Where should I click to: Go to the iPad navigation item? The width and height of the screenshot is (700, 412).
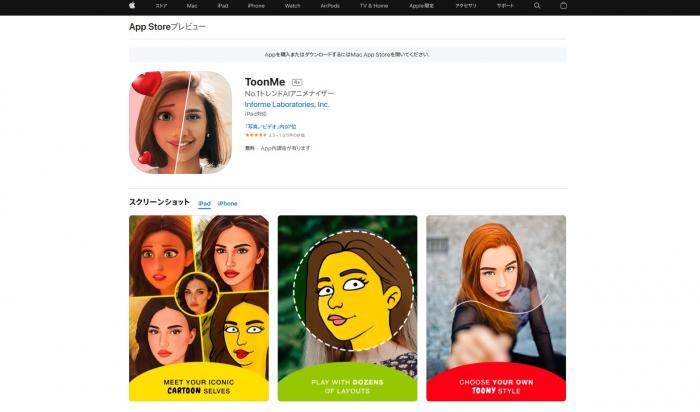coord(222,6)
